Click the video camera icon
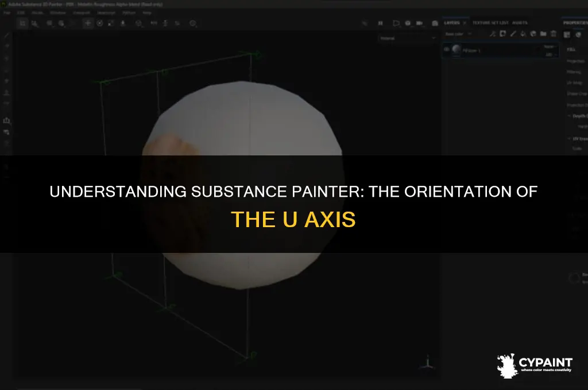The image size is (588, 390). click(420, 23)
